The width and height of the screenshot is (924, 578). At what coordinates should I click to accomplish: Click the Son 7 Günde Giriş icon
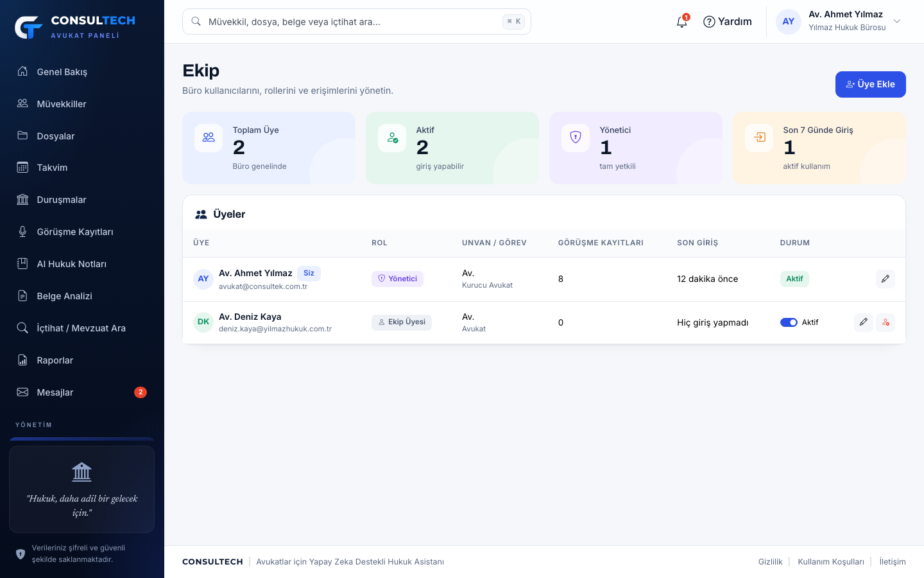pyautogui.click(x=759, y=138)
